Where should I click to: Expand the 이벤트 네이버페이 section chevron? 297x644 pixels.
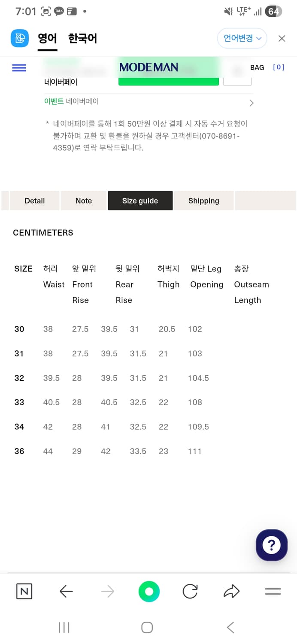click(x=252, y=103)
